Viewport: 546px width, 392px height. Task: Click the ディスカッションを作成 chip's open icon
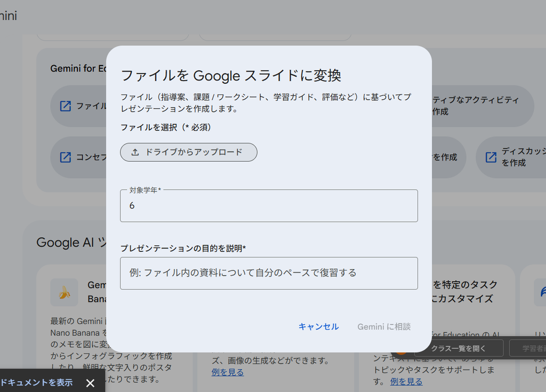tap(491, 157)
